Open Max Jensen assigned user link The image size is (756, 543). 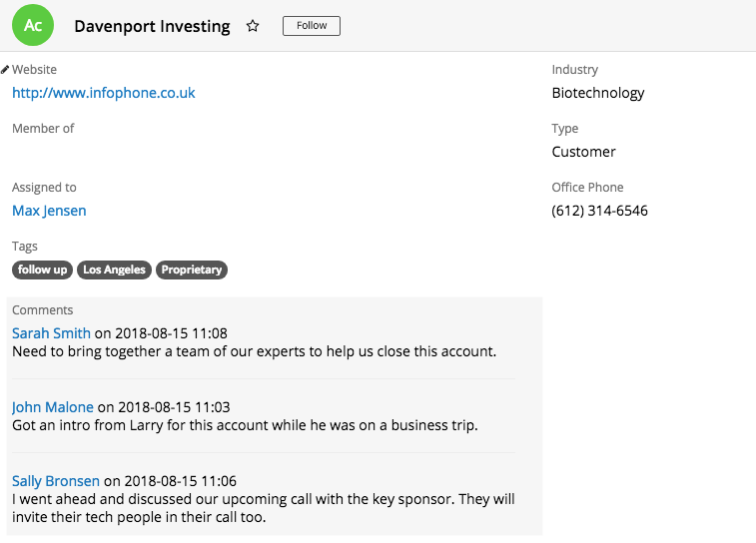(x=49, y=211)
